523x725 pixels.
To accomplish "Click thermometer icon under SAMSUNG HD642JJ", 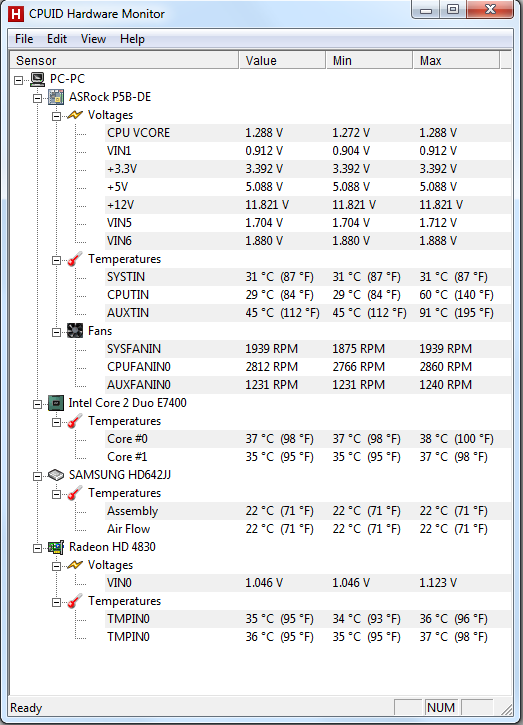I will [x=75, y=493].
